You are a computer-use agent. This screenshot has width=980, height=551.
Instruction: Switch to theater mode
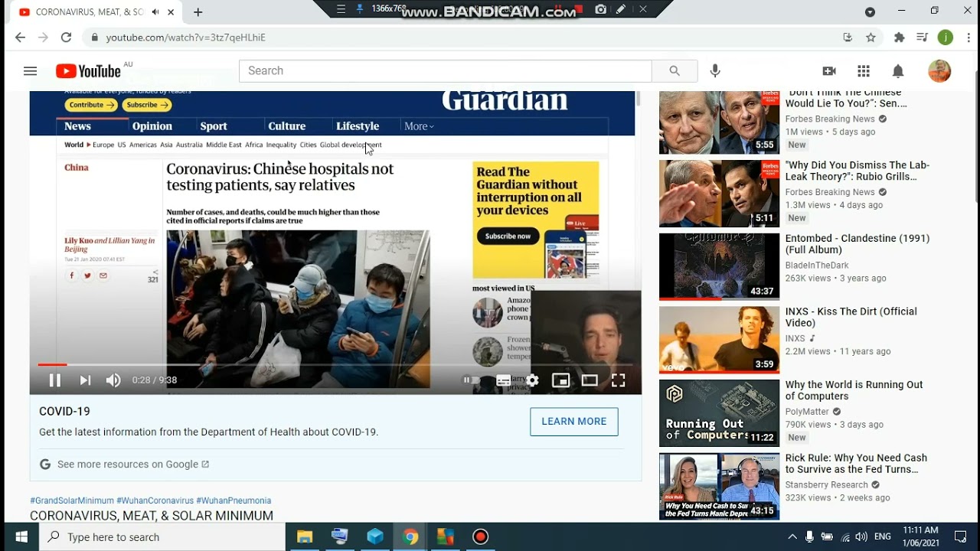[590, 380]
